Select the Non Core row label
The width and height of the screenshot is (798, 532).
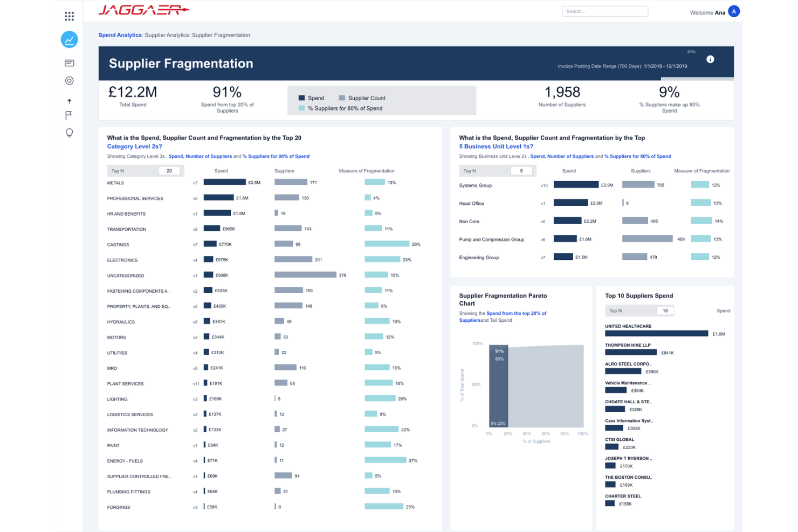pyautogui.click(x=469, y=222)
